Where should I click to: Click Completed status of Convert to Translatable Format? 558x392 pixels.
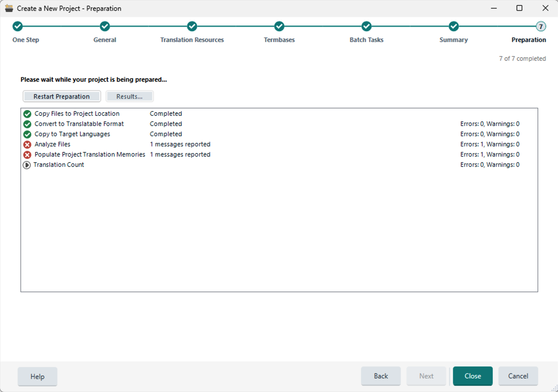coord(166,124)
